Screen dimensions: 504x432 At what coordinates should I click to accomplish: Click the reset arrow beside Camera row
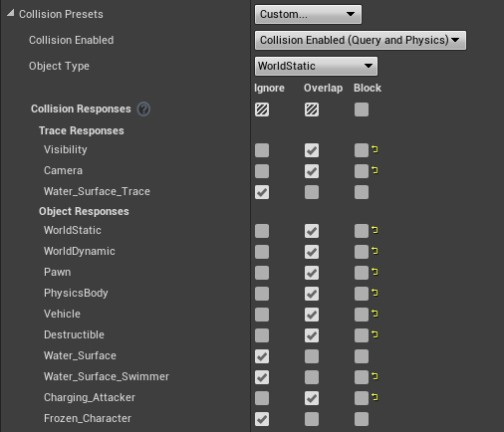(x=375, y=170)
